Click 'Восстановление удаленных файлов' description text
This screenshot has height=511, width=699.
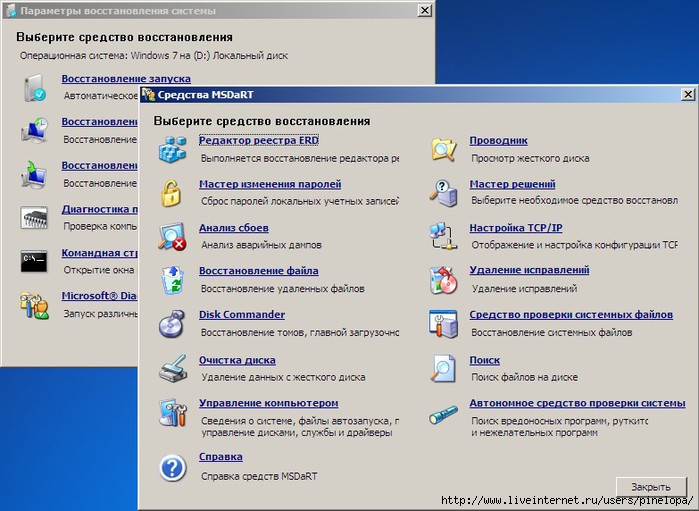point(283,288)
